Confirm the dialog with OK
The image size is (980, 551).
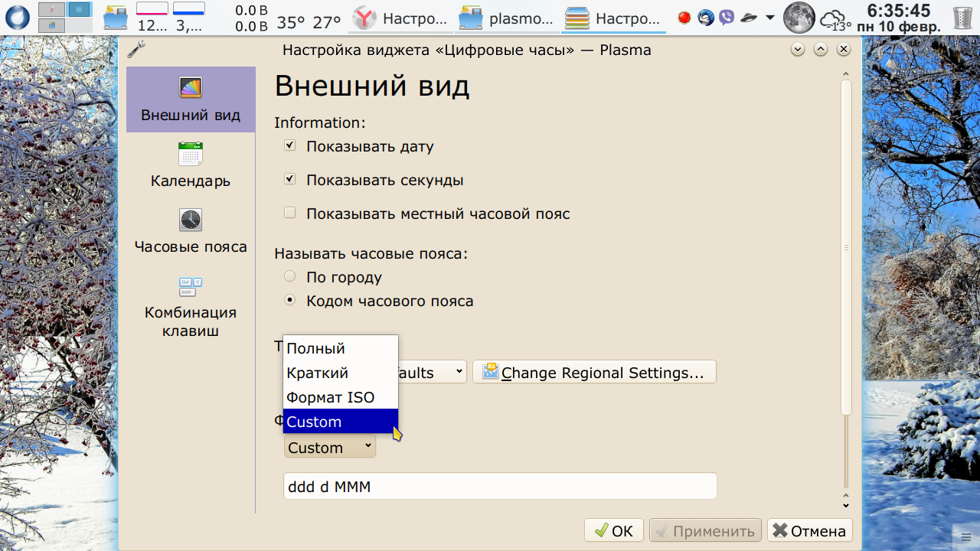click(x=614, y=530)
